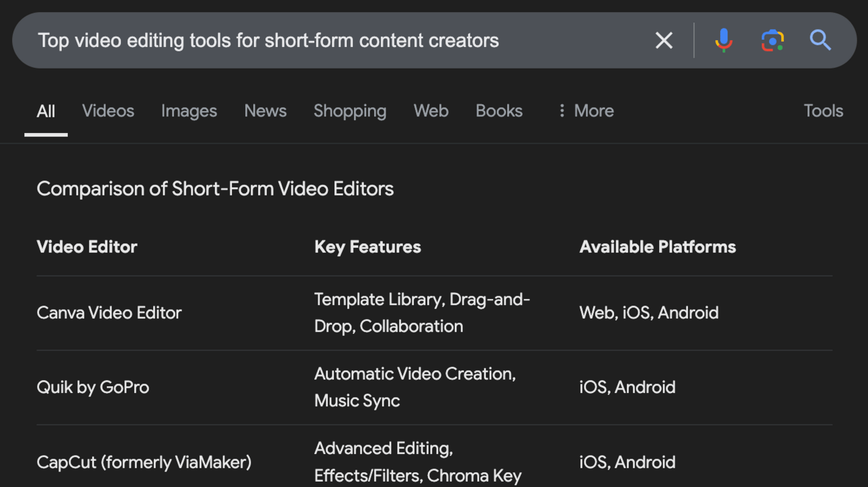Click the Canva Video Editor row name
Screen dimensions: 868x487
pyautogui.click(x=110, y=313)
